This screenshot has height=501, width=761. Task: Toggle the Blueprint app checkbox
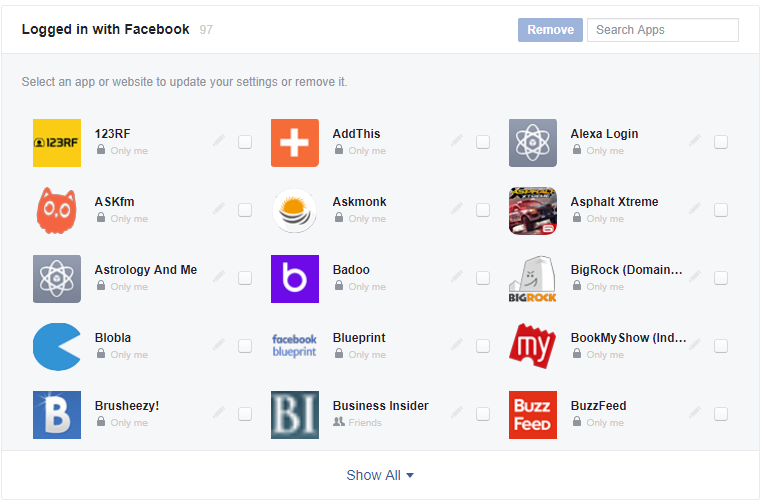click(483, 346)
